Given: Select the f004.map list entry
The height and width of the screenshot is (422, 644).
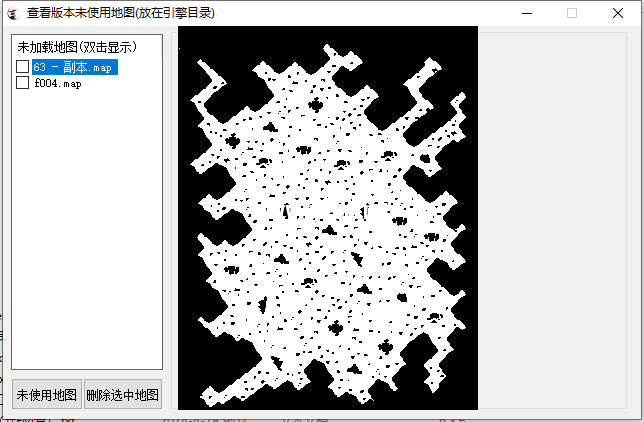Looking at the screenshot, I should pyautogui.click(x=58, y=83).
